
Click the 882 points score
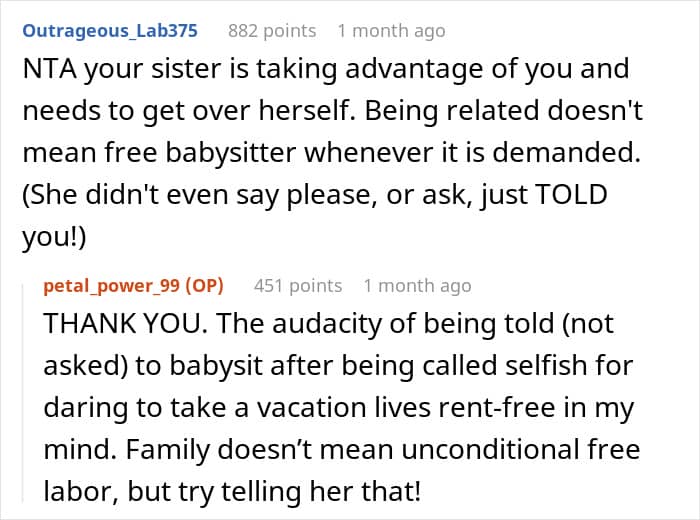coord(272,31)
